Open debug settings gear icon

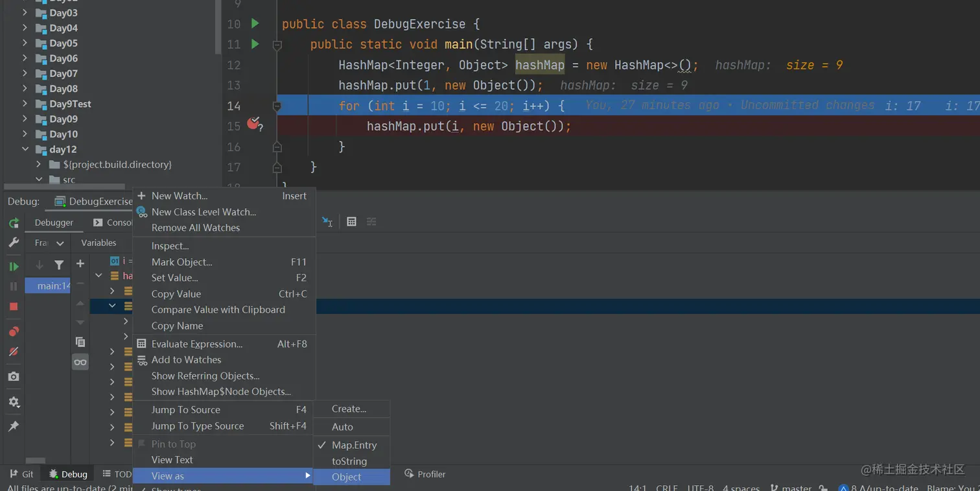click(14, 402)
